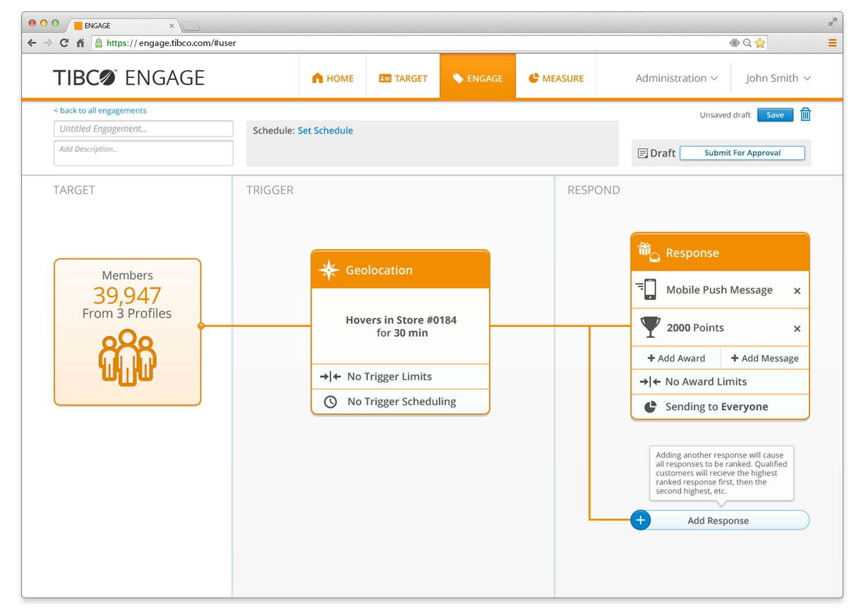Open the browser hamburger menu
The width and height of the screenshot is (864, 616).
[x=832, y=43]
